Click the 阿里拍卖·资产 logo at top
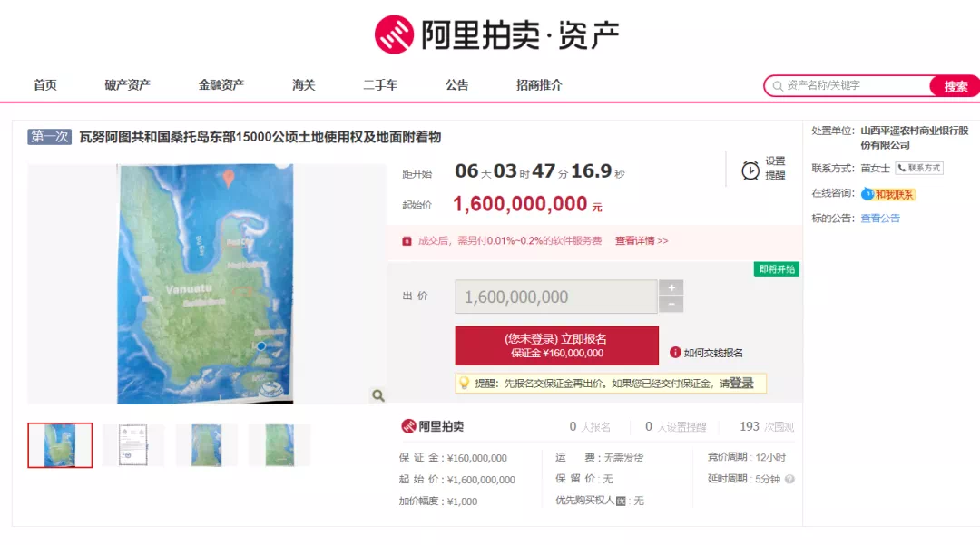The height and width of the screenshot is (545, 980). pyautogui.click(x=497, y=34)
